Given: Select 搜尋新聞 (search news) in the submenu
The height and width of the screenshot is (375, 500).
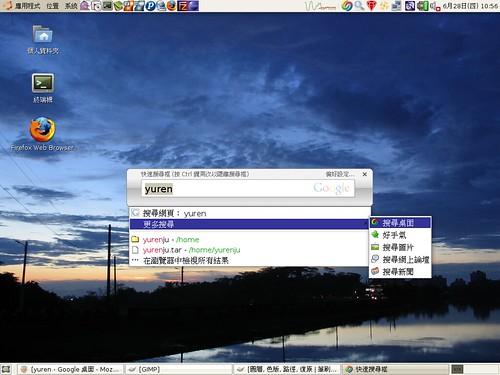Looking at the screenshot, I should click(400, 272).
